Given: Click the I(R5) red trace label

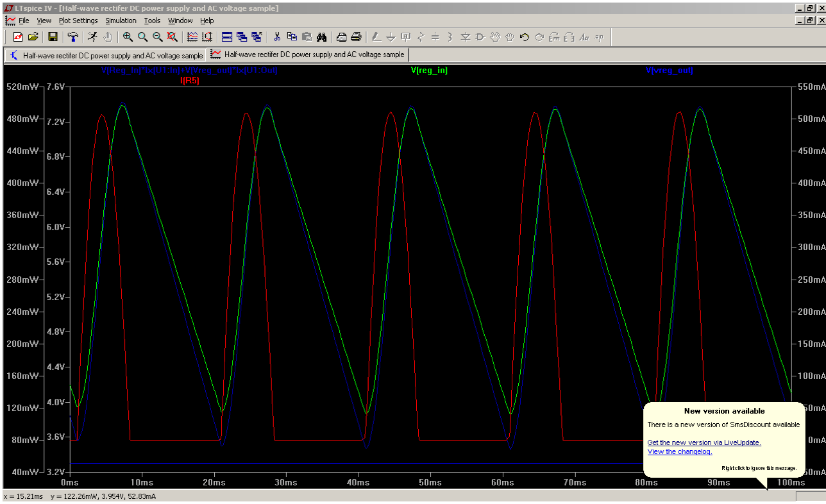Looking at the screenshot, I should coord(190,80).
